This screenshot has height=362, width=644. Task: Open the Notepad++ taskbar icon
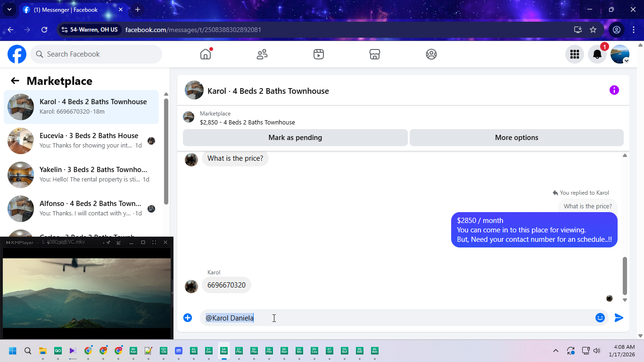[x=149, y=351]
